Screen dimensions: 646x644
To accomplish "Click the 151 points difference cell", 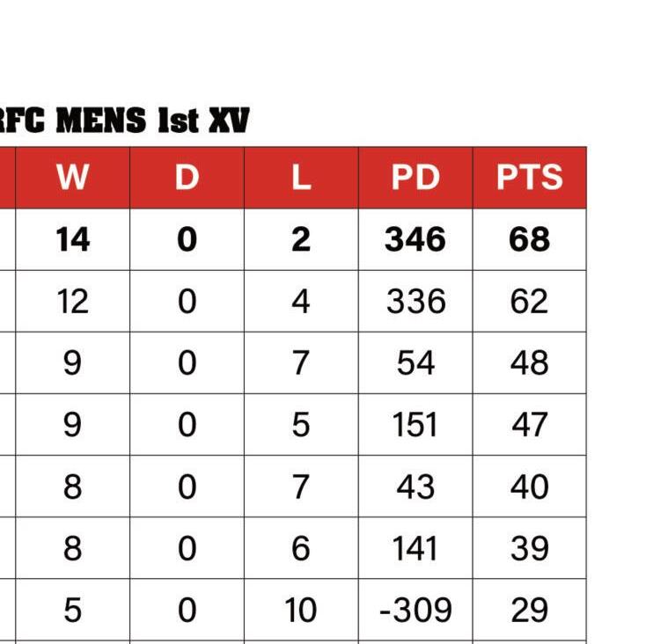I will pos(415,425).
